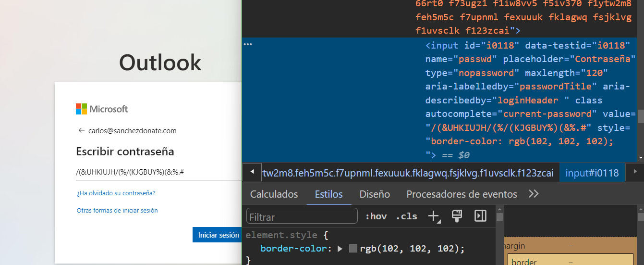
Task: Switch to the Calculados tab
Action: click(274, 194)
